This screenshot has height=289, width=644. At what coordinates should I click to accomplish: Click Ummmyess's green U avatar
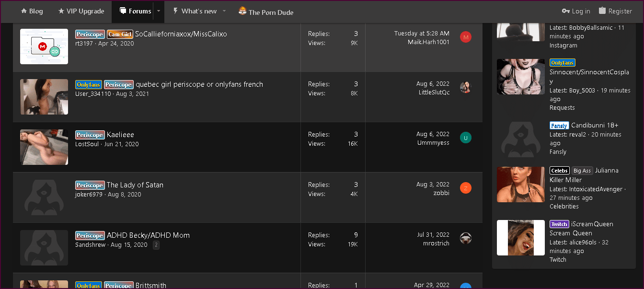click(x=466, y=138)
